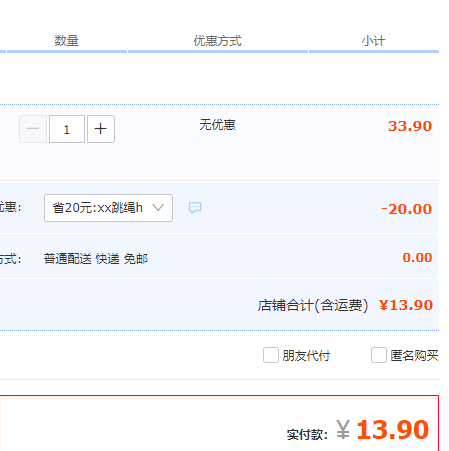Click the 小计 column header

pos(374,41)
